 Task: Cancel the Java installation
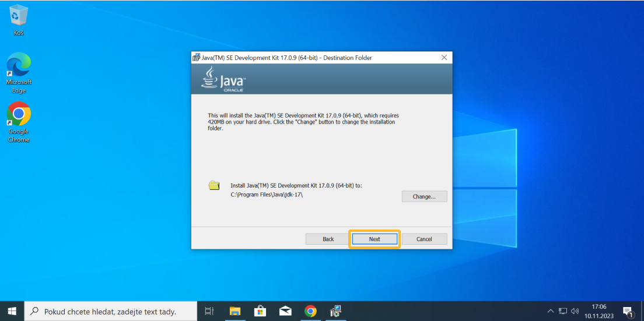pyautogui.click(x=424, y=239)
